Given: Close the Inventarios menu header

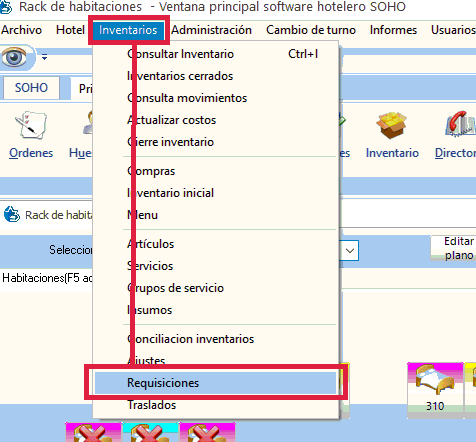Looking at the screenshot, I should 128,30.
